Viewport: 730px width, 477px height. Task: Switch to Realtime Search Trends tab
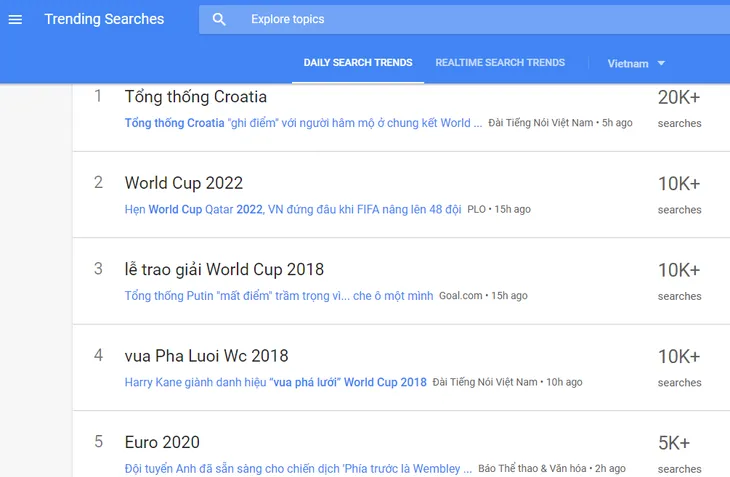coord(500,63)
